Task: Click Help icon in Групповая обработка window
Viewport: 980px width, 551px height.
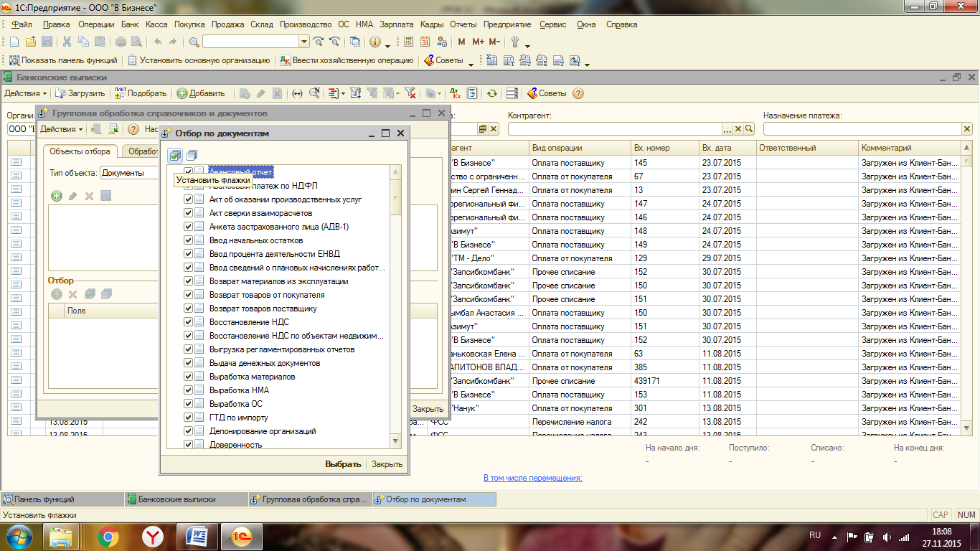Action: pyautogui.click(x=133, y=129)
